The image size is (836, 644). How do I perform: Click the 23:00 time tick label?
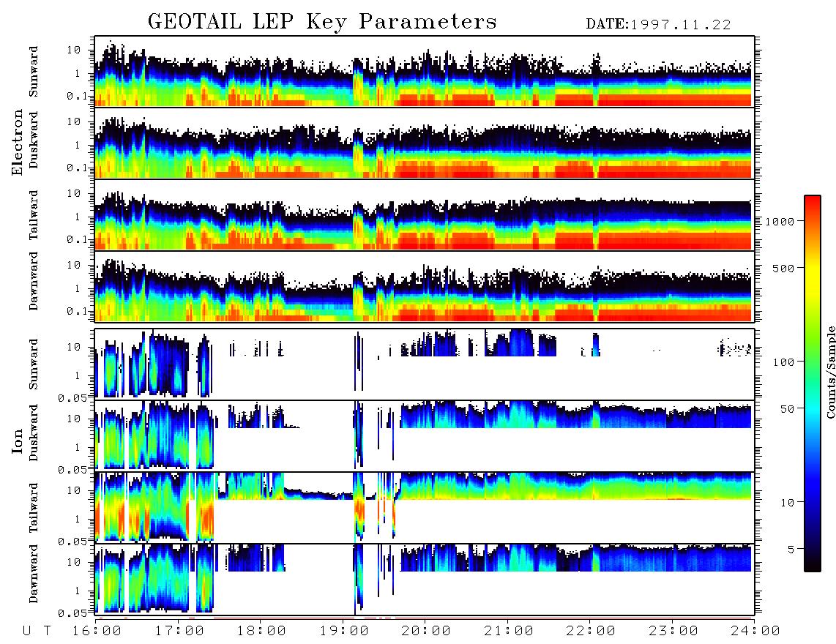[672, 631]
